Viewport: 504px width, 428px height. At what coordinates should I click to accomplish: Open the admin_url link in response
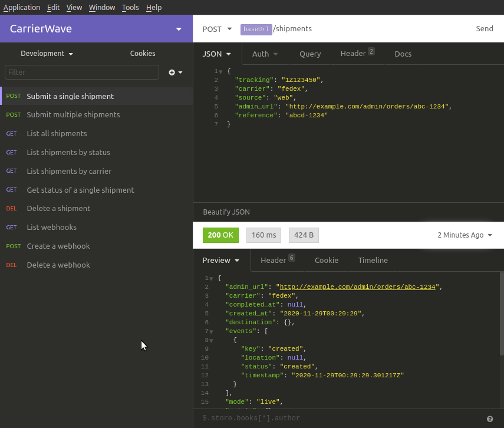coord(357,287)
